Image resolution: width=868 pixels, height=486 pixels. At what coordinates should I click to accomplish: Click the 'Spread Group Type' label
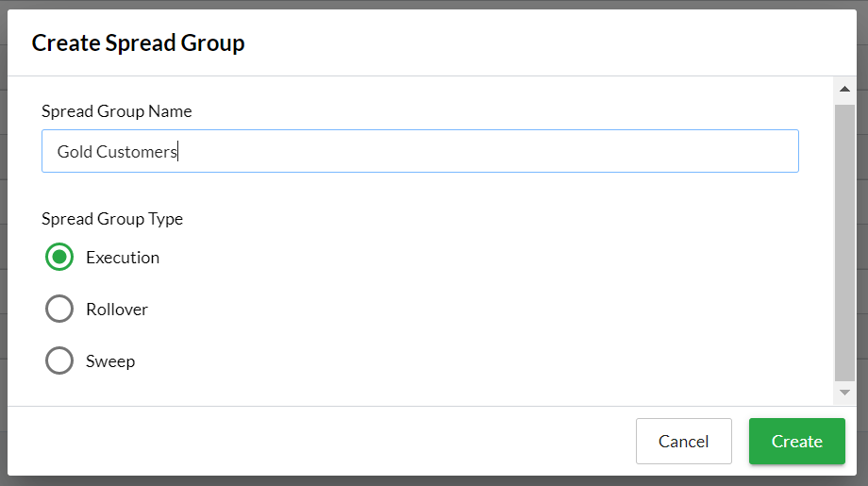pyautogui.click(x=112, y=219)
